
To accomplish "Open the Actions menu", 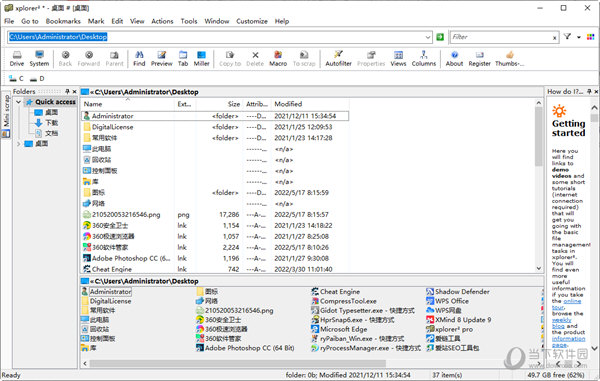I will pyautogui.click(x=162, y=21).
